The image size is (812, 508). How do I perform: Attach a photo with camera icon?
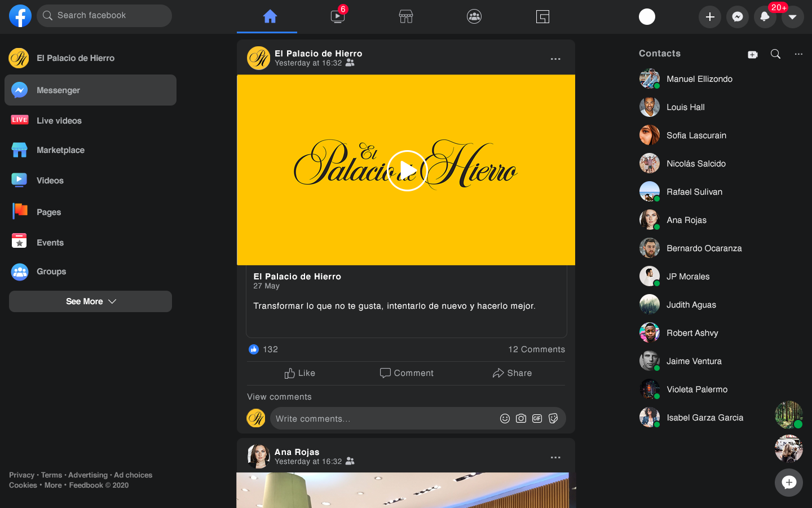(x=521, y=418)
